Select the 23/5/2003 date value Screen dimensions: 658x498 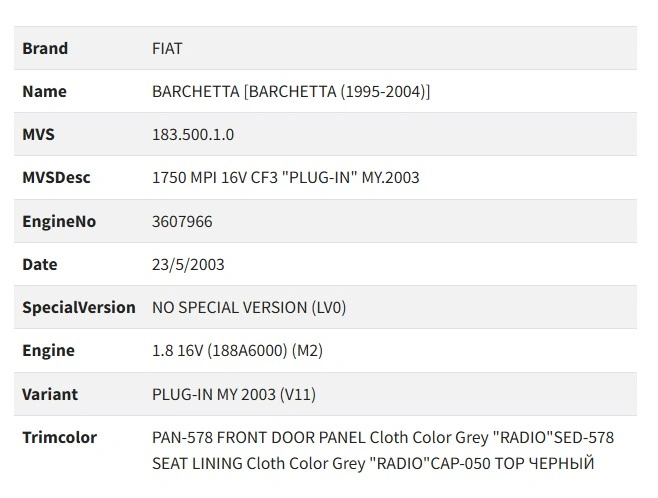[x=188, y=264]
